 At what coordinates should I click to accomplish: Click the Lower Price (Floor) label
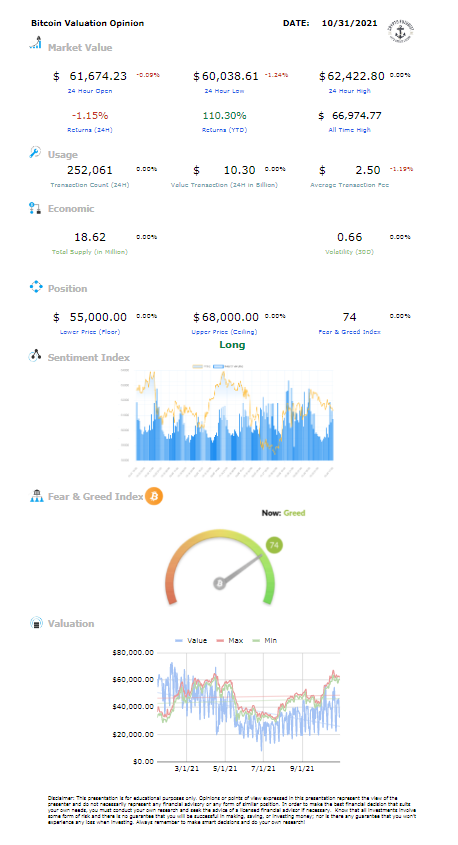(x=90, y=332)
